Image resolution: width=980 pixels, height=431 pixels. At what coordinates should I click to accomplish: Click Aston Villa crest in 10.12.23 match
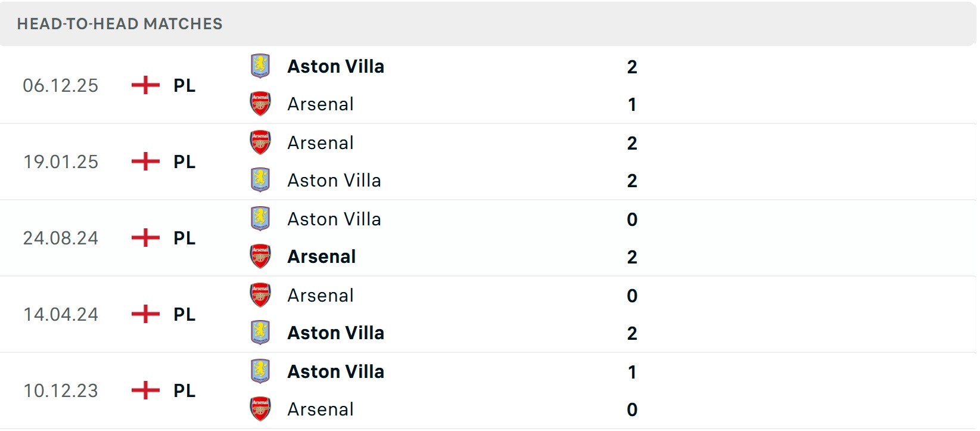tap(260, 371)
